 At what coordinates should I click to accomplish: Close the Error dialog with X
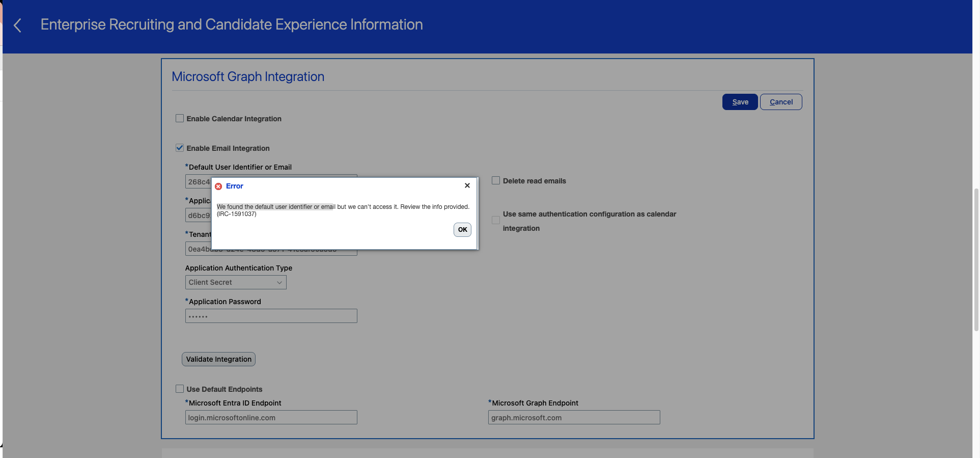coord(467,185)
